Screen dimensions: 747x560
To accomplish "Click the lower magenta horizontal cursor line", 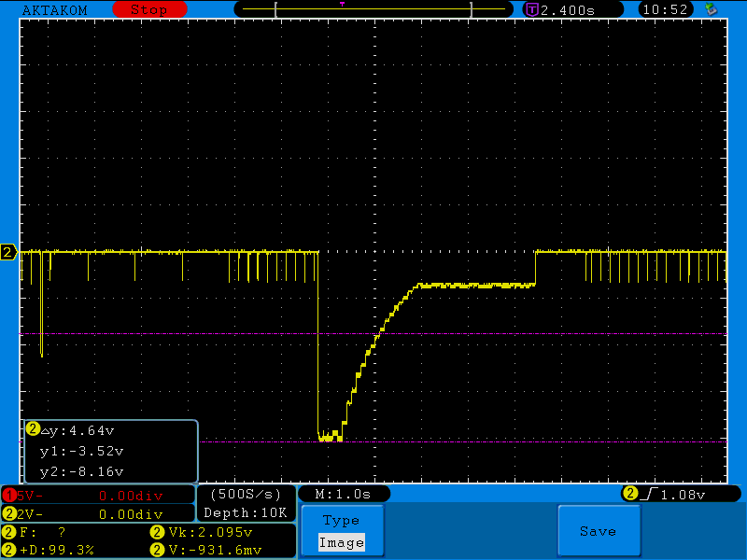I will pyautogui.click(x=463, y=441).
